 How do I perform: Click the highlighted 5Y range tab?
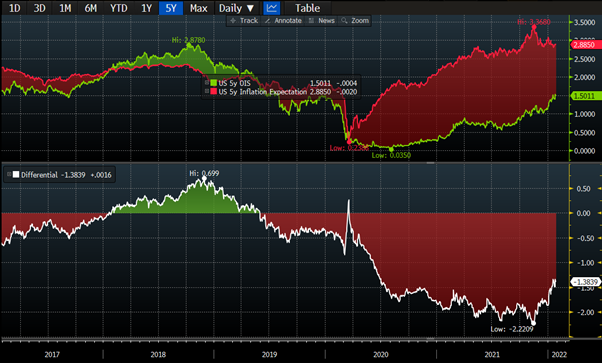pos(171,8)
